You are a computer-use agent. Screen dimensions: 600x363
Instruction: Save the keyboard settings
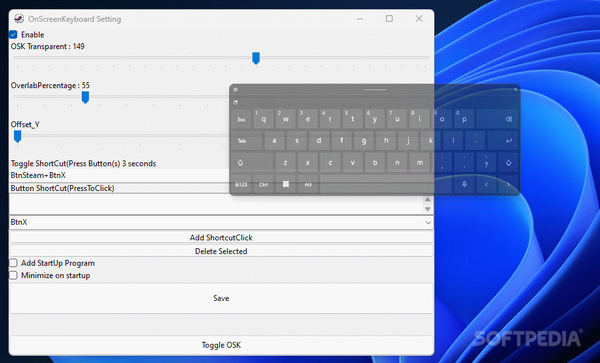tap(221, 298)
